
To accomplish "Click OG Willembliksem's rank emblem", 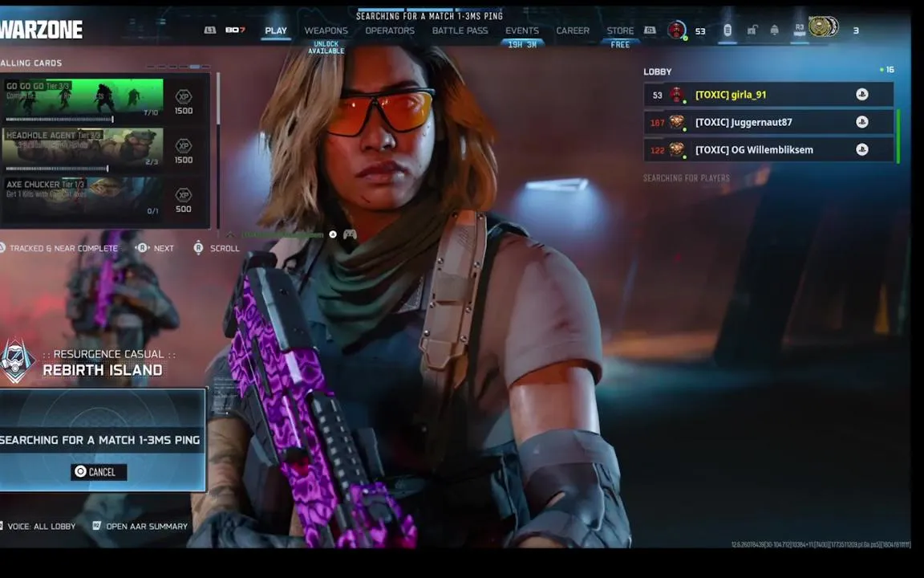I will tap(676, 150).
